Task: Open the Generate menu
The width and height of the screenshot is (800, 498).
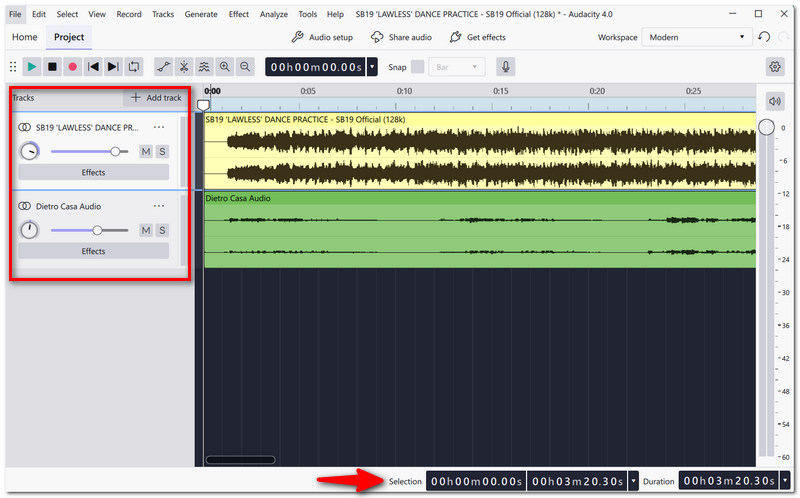Action: pos(201,14)
